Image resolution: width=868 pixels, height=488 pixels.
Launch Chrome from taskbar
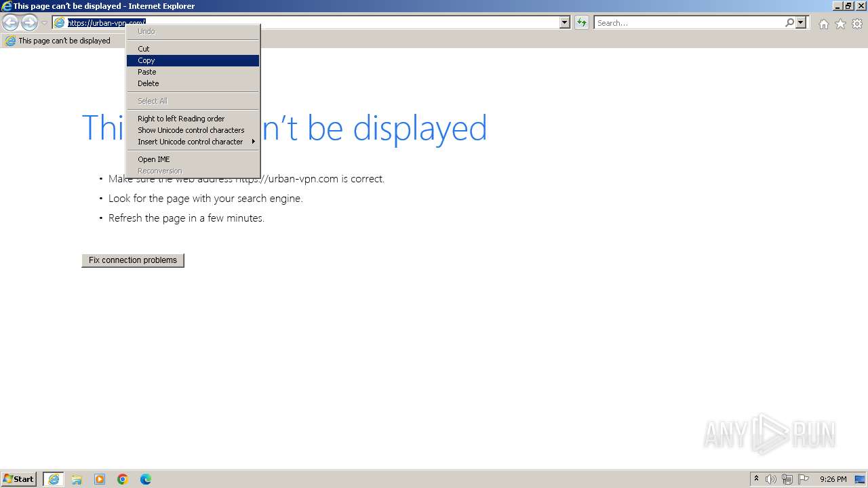(123, 479)
